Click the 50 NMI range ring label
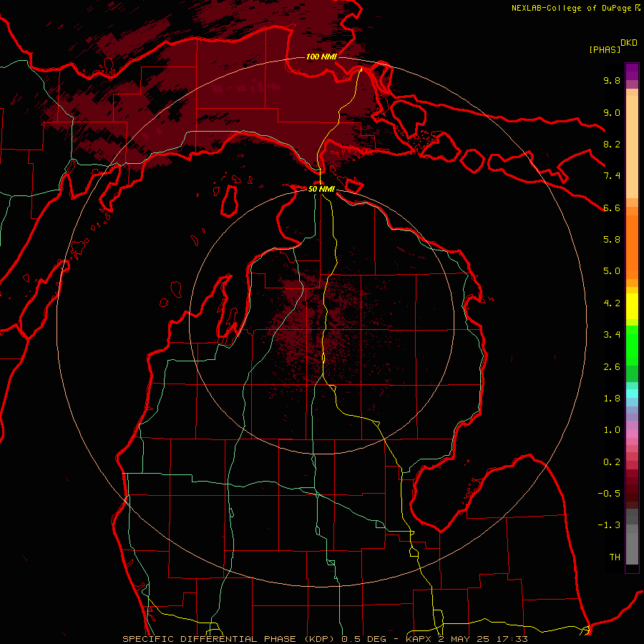644x644 pixels. click(x=321, y=189)
